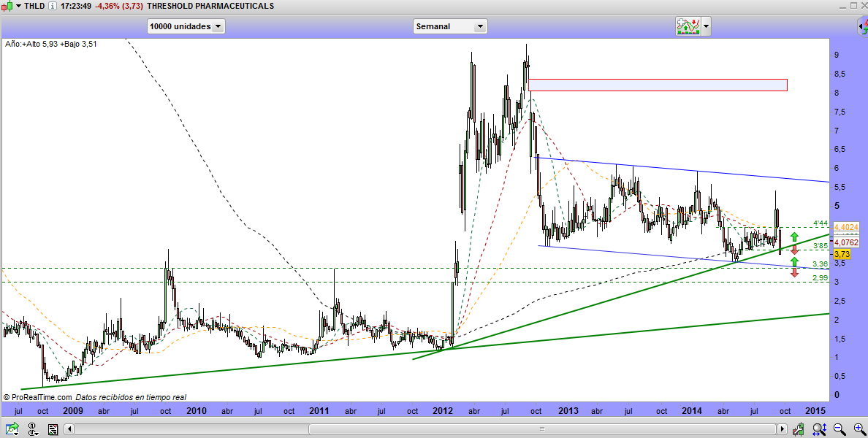
Task: Click the green up arrow above 3,36 level
Action: 794,261
